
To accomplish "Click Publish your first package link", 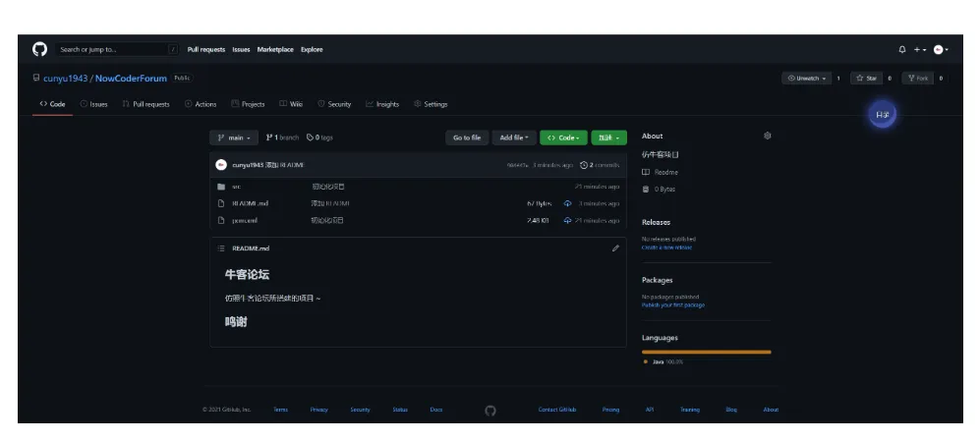I will (673, 304).
